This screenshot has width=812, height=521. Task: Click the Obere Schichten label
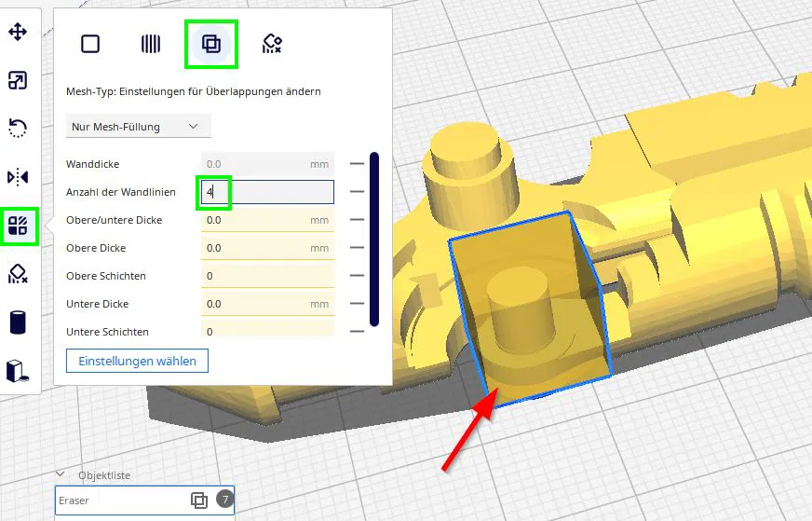click(x=105, y=276)
